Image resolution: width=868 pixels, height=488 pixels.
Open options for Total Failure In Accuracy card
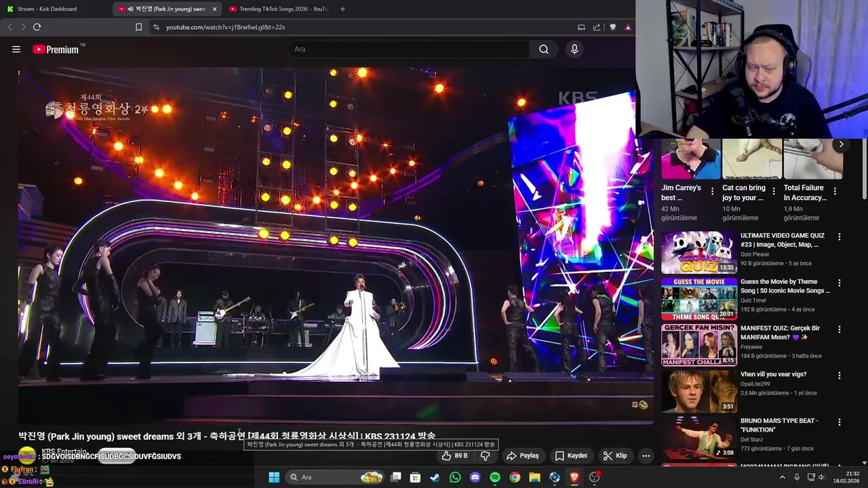tap(835, 192)
